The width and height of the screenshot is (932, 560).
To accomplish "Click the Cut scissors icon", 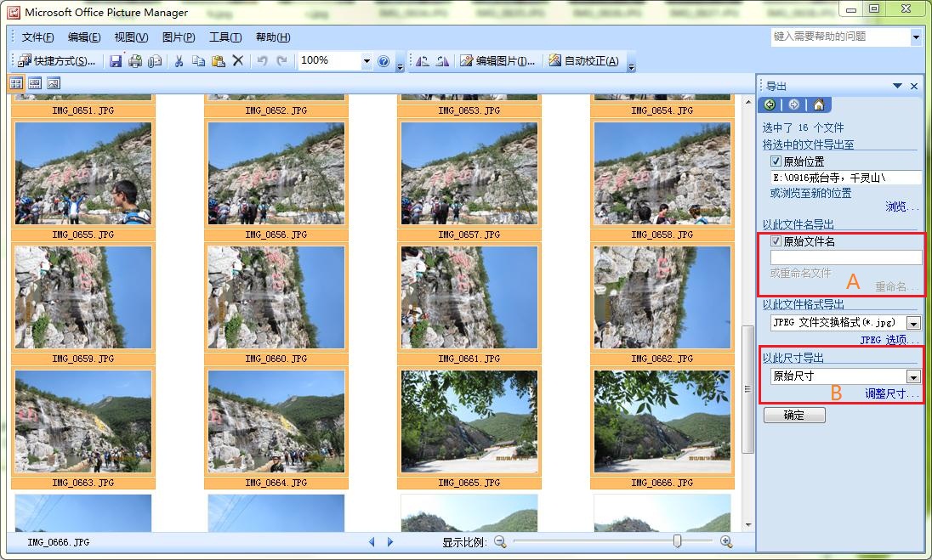I will tap(179, 61).
